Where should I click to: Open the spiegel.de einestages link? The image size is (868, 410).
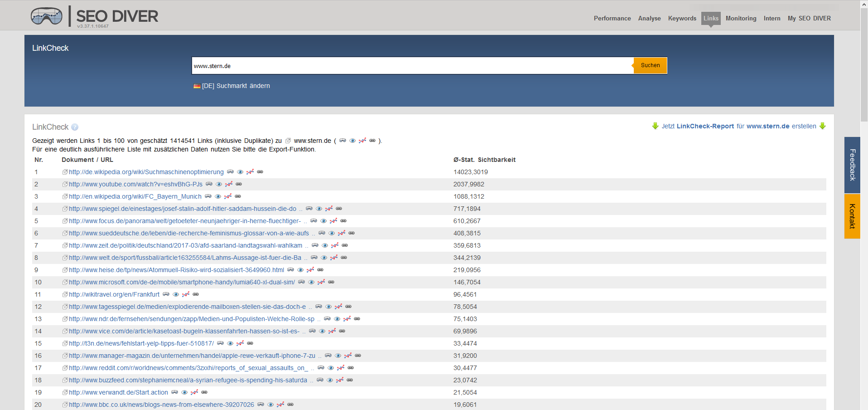pyautogui.click(x=183, y=209)
